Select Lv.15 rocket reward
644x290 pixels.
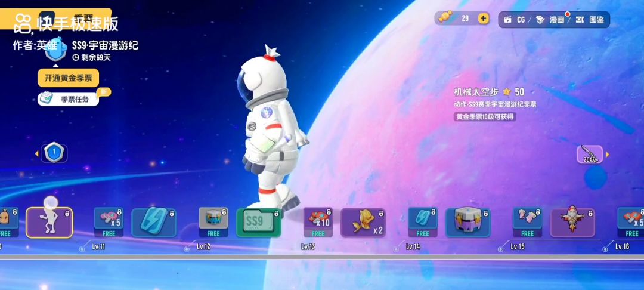coord(572,222)
